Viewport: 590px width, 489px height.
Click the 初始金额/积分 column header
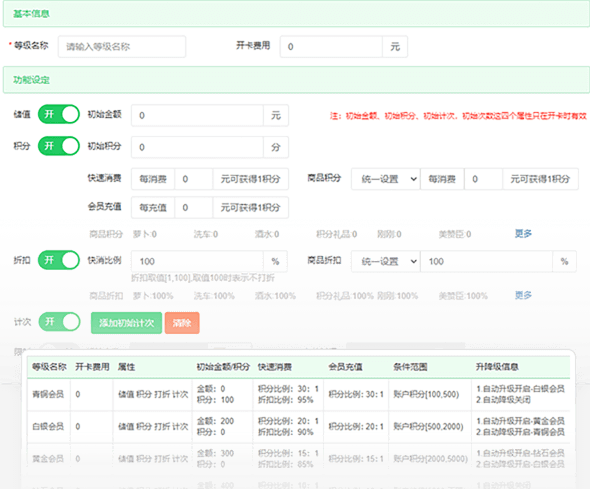(x=223, y=367)
